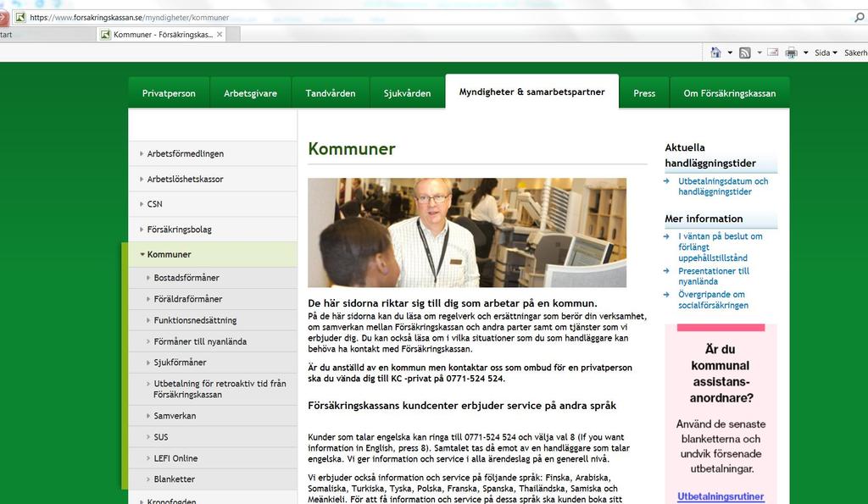The width and height of the screenshot is (868, 504).
Task: Click the Aktuella handläggningstider heading
Action: 709,156
